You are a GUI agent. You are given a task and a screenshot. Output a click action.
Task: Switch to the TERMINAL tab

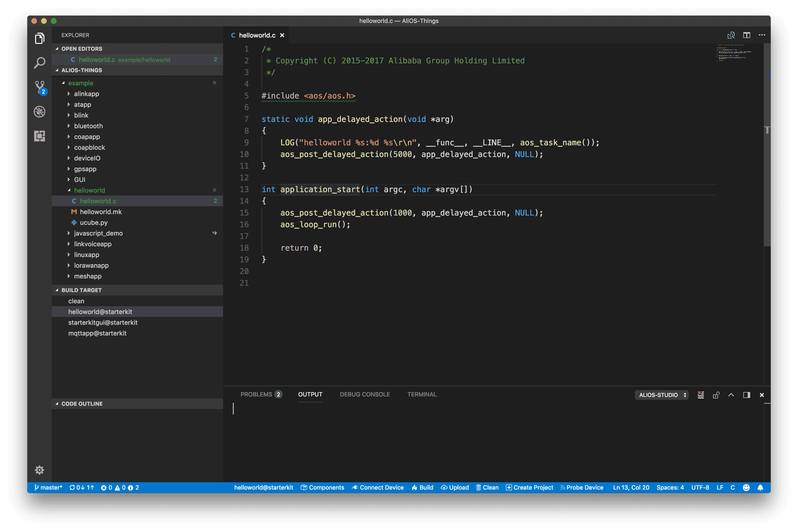(x=422, y=394)
